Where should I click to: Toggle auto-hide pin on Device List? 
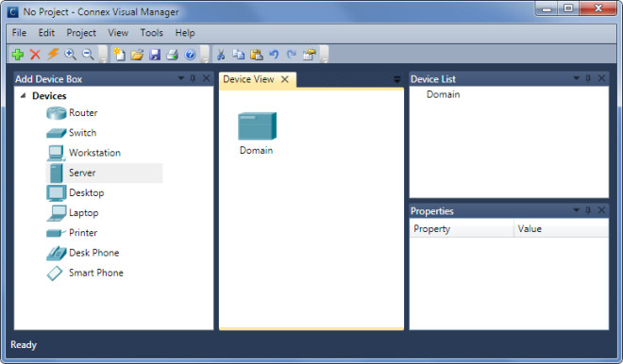[588, 78]
